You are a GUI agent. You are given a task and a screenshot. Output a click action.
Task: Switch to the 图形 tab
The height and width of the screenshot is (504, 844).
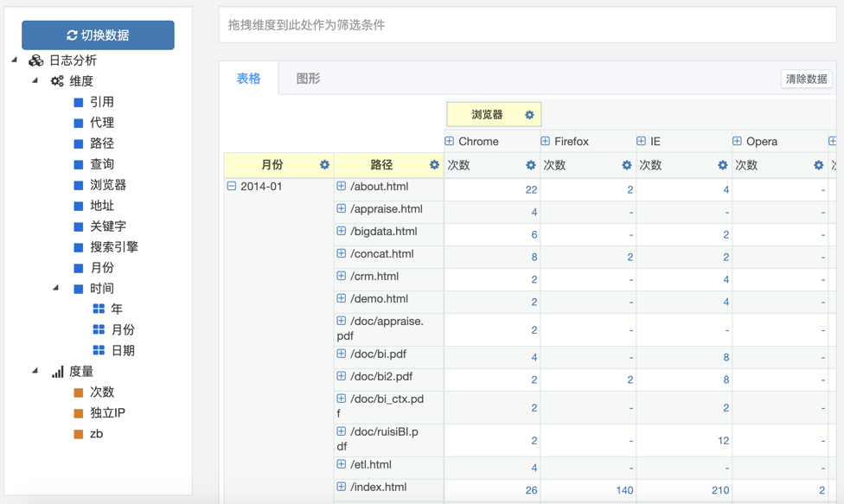[308, 79]
